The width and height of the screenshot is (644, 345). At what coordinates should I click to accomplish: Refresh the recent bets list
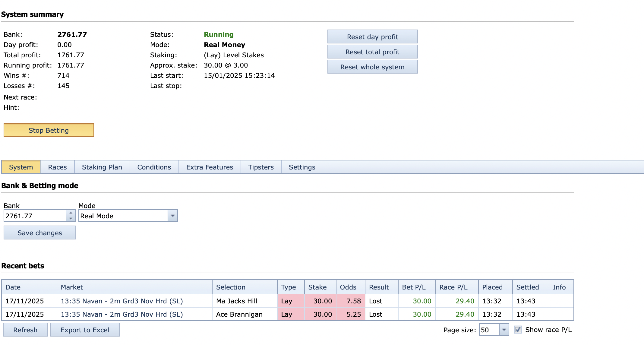[x=25, y=330]
